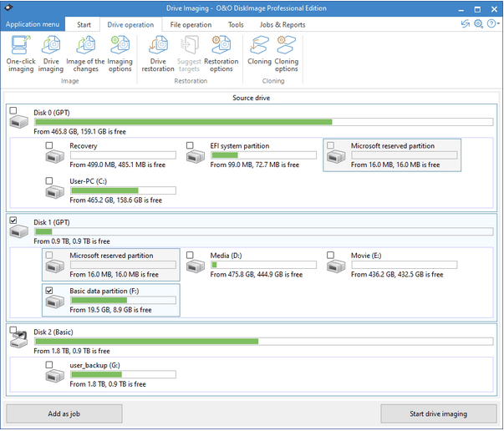Image resolution: width=504 pixels, height=431 pixels.
Task: Click the application logo icon in title bar
Action: [8, 8]
